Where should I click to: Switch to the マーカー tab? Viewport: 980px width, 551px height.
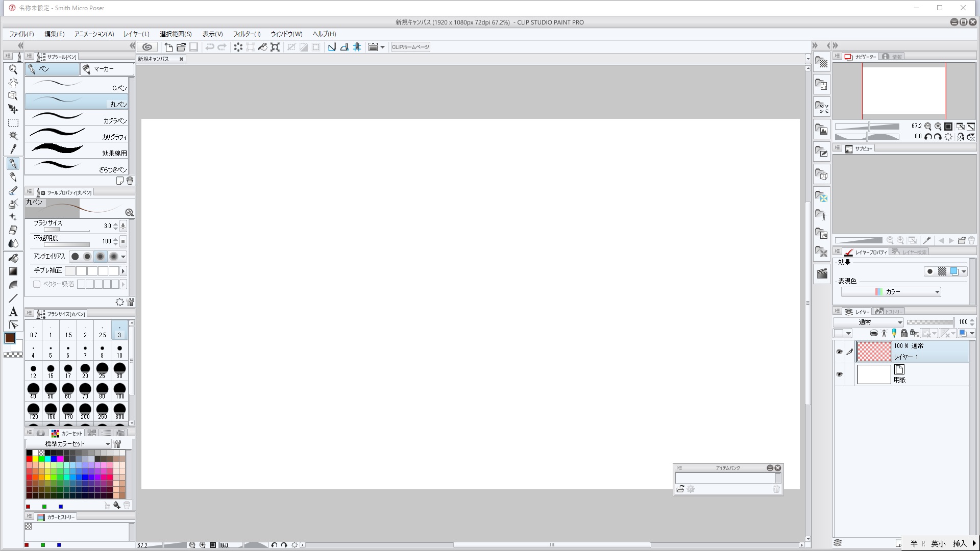point(104,69)
